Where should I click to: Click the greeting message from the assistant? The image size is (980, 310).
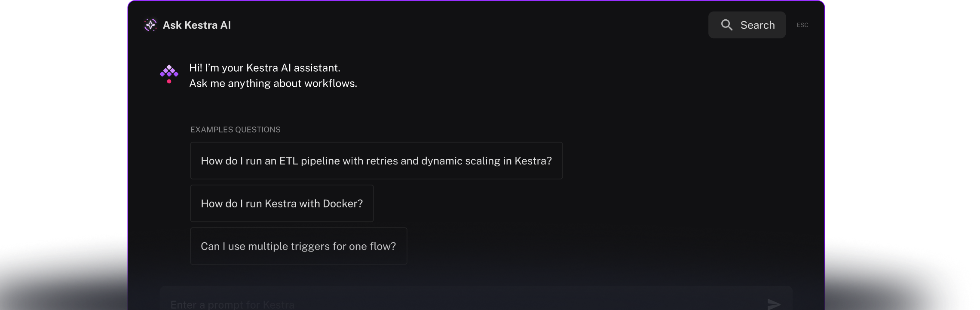click(273, 75)
